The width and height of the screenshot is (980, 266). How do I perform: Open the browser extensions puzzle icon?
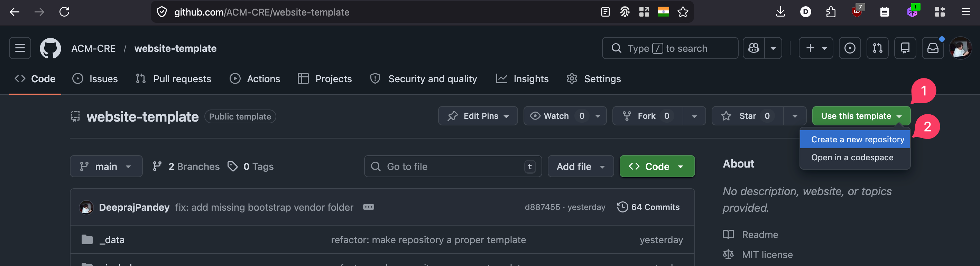(x=831, y=12)
